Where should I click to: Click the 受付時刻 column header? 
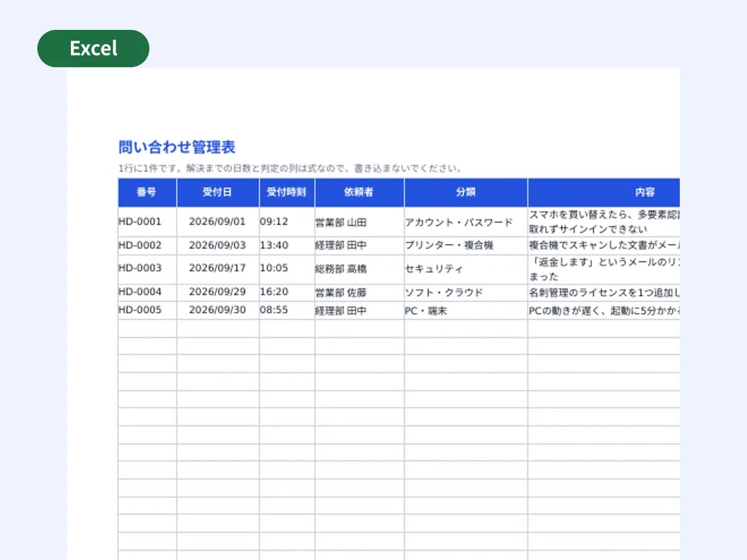[287, 192]
